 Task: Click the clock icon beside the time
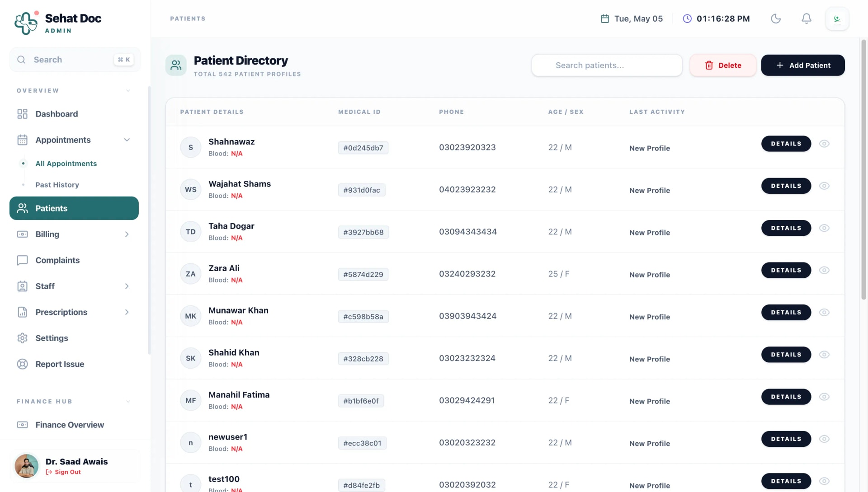coord(687,19)
